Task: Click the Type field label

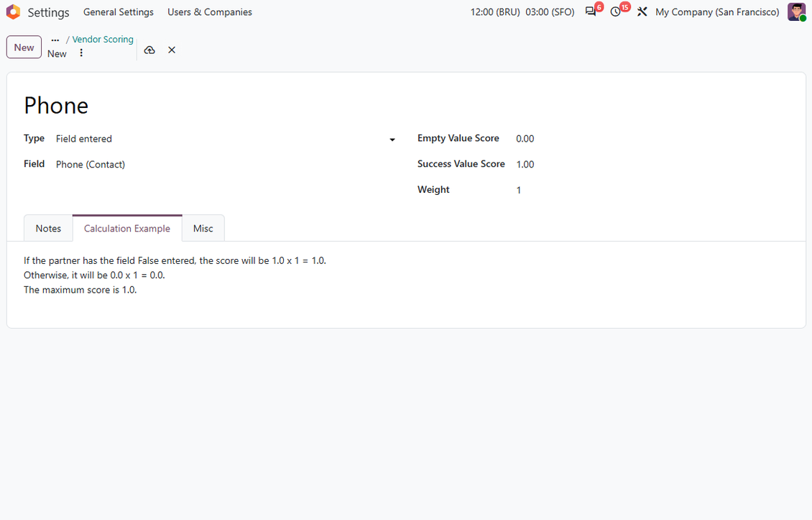Action: point(34,138)
